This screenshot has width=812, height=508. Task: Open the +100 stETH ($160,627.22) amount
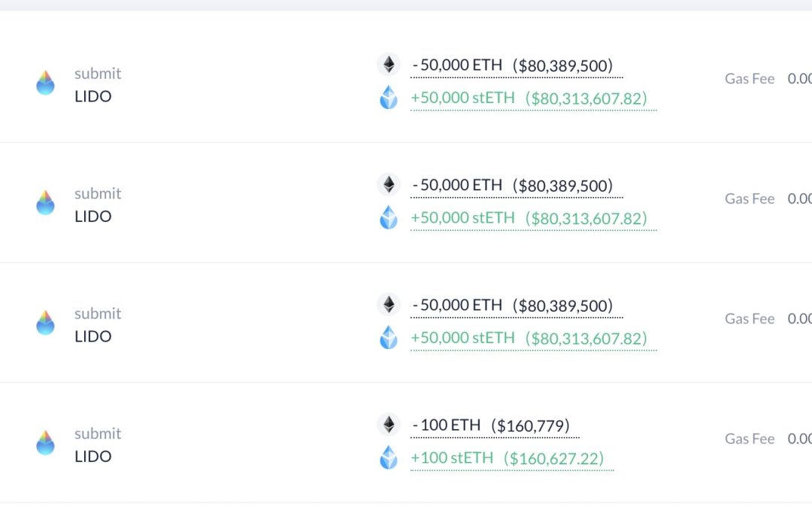(512, 459)
